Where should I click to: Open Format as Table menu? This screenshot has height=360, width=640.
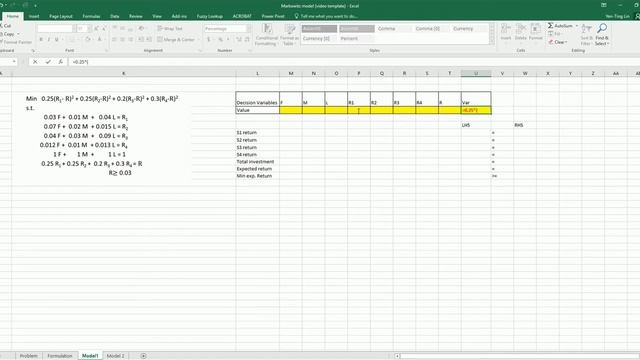289,35
